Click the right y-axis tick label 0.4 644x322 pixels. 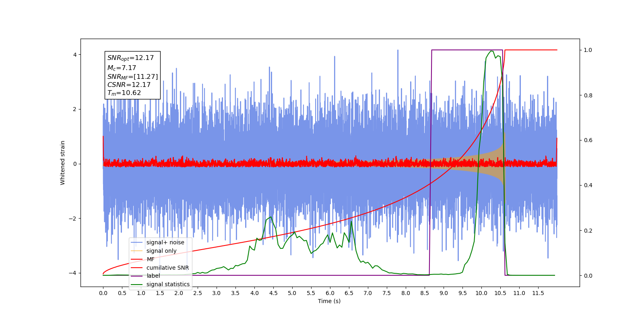[588, 186]
